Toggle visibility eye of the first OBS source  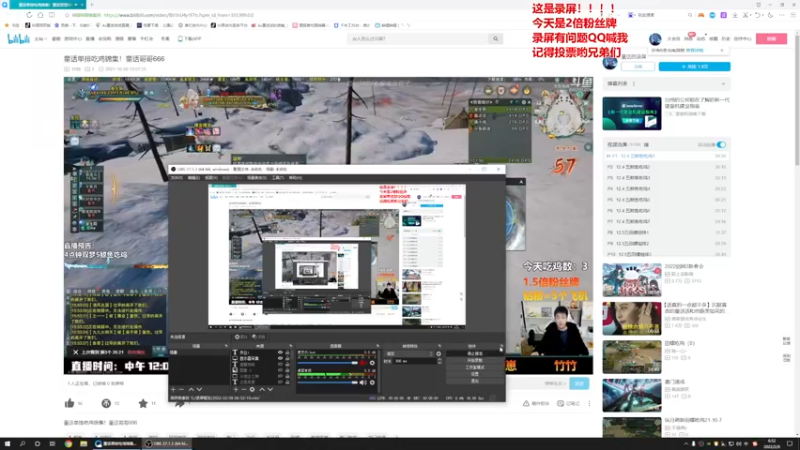point(280,353)
